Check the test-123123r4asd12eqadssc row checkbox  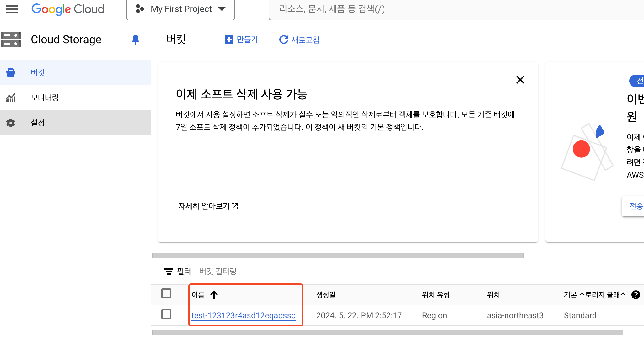click(166, 314)
